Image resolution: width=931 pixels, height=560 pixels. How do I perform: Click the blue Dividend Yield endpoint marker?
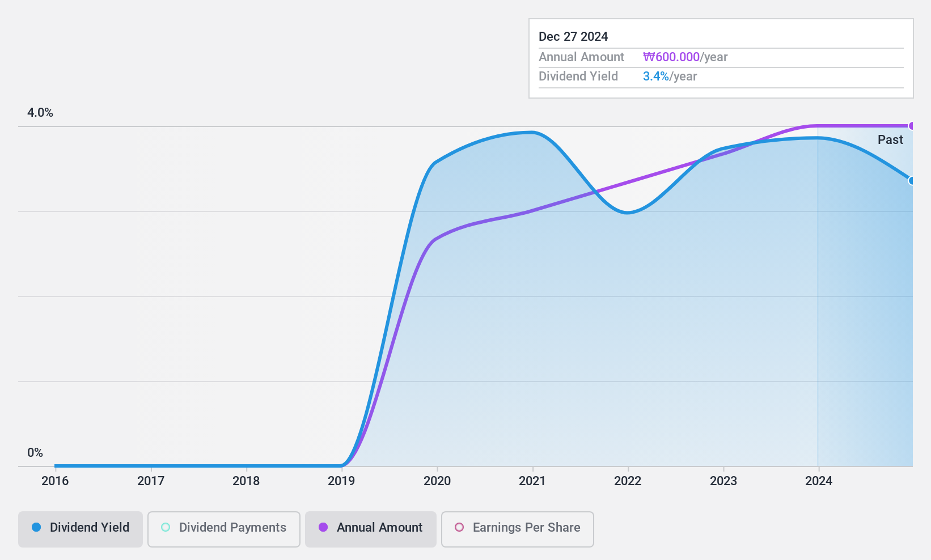pos(912,181)
